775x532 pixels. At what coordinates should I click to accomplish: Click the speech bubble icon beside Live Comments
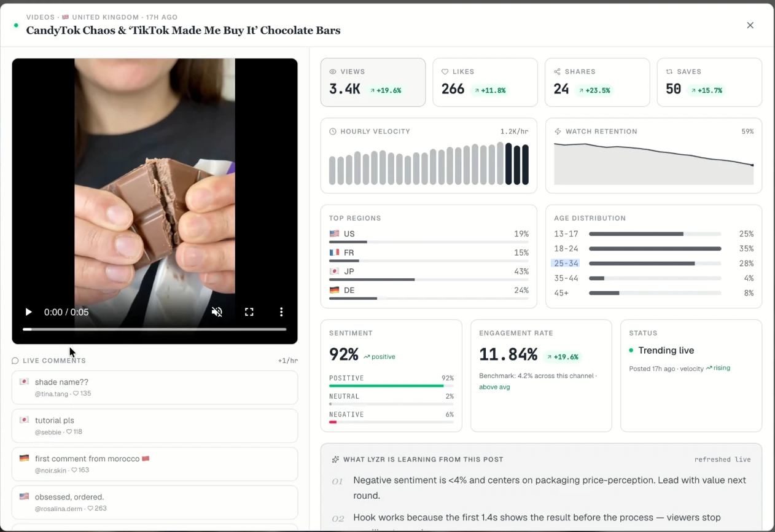tap(15, 361)
